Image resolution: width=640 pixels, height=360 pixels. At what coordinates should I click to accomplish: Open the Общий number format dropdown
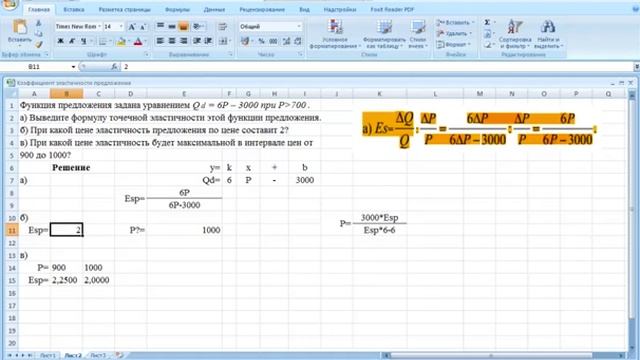(299, 27)
